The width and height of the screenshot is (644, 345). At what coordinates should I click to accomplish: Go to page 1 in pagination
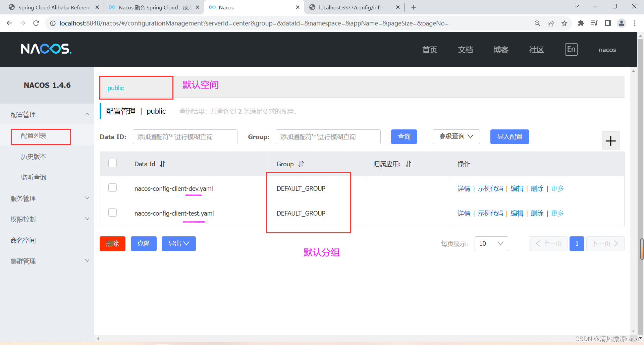pyautogui.click(x=577, y=244)
